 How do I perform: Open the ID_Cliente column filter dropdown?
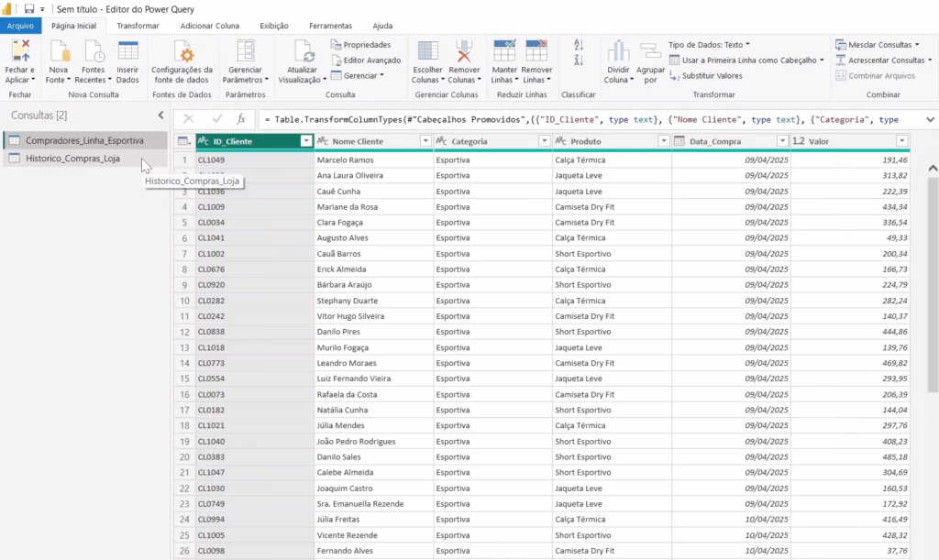[306, 141]
